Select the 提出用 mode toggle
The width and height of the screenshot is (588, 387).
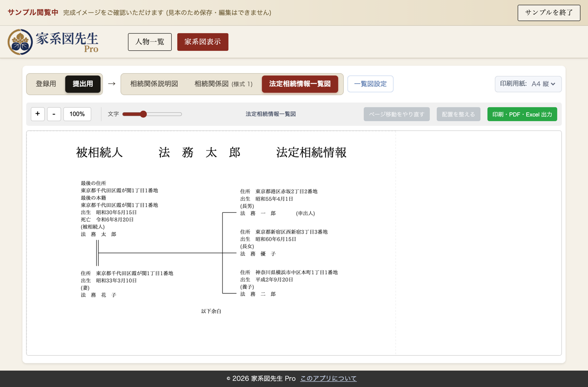(83, 84)
